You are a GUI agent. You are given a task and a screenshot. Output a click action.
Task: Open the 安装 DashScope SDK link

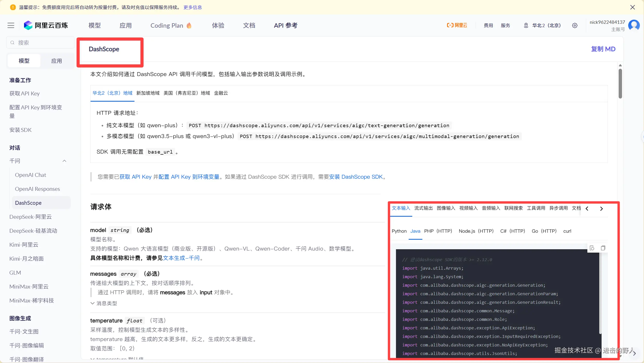[x=356, y=177]
